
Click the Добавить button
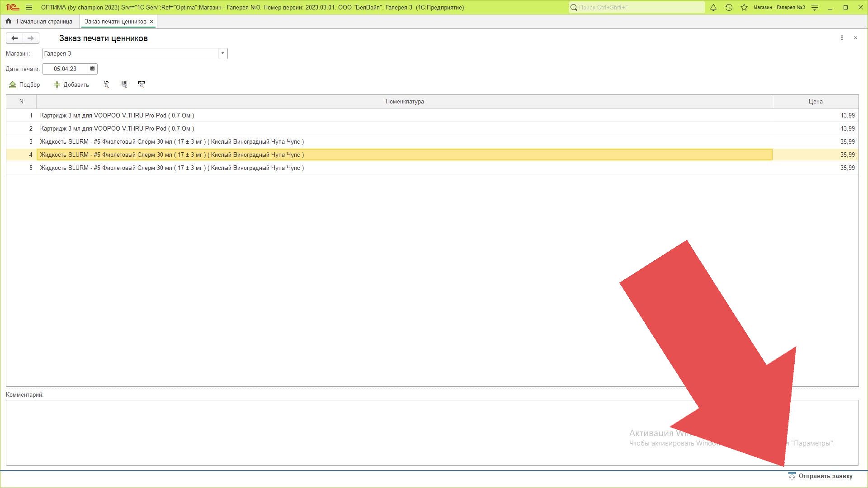tap(71, 84)
